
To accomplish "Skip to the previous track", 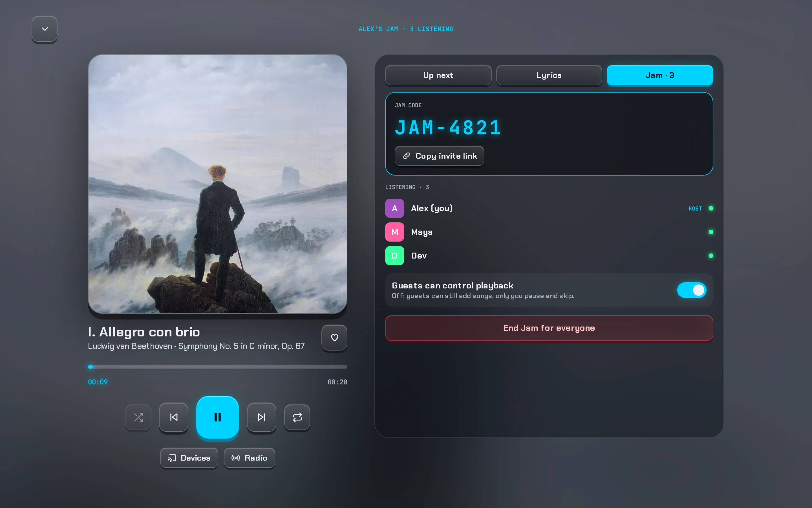I will (x=173, y=417).
